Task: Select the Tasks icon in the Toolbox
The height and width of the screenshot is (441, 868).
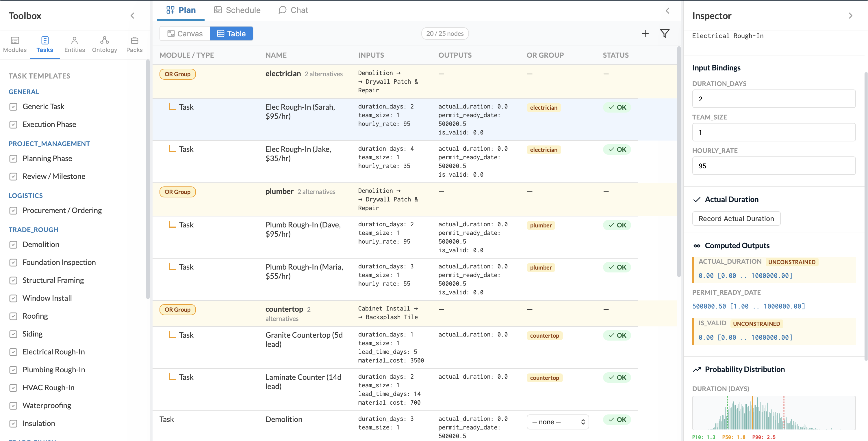Action: 45,44
